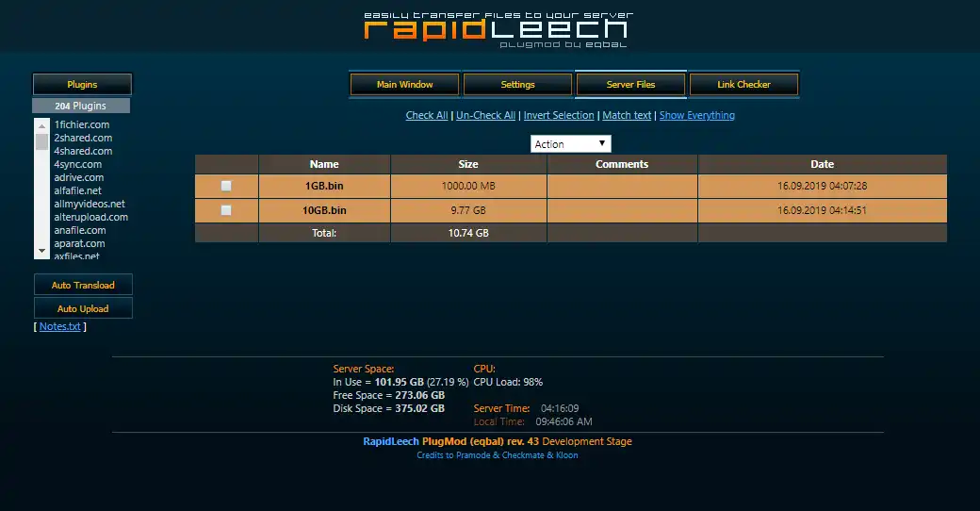The width and height of the screenshot is (980, 511).
Task: Open the Notes.txt link
Action: (x=60, y=326)
